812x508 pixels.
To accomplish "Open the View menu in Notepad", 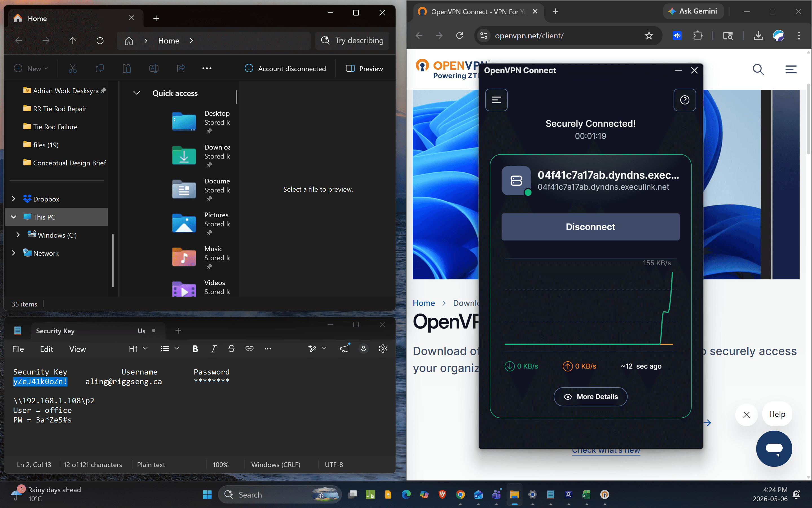I will (x=78, y=349).
